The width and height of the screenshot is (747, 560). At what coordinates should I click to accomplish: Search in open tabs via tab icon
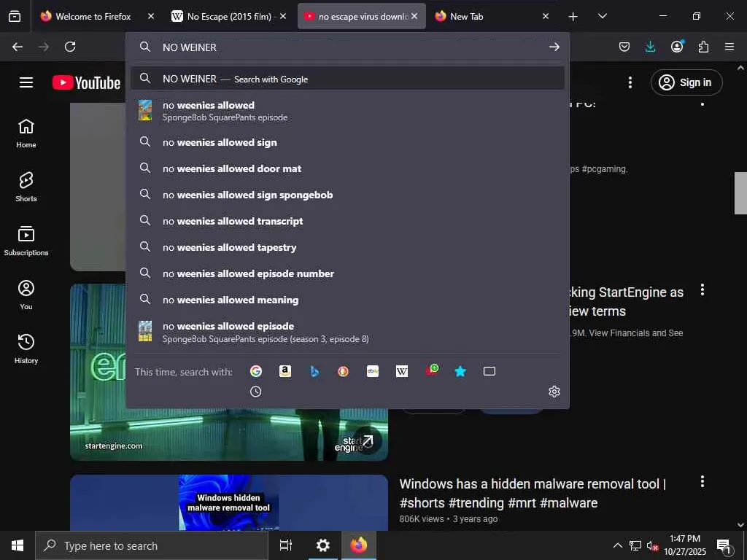pyautogui.click(x=489, y=371)
